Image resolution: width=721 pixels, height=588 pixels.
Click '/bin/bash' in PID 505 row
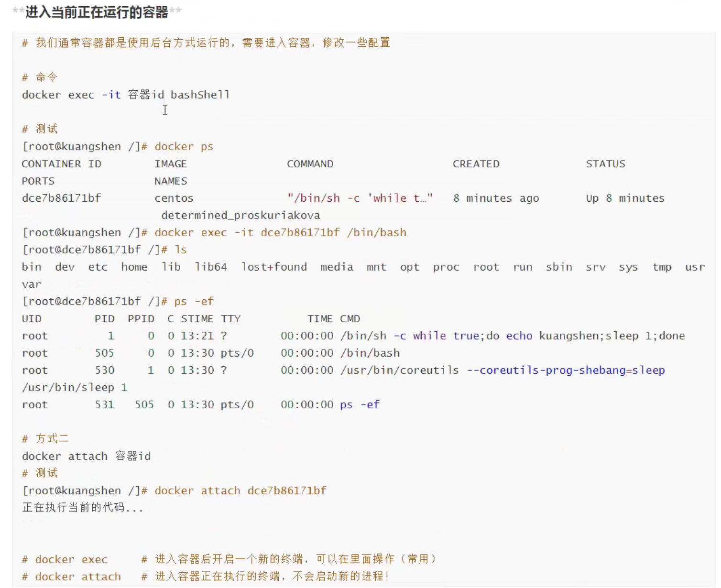pyautogui.click(x=370, y=353)
